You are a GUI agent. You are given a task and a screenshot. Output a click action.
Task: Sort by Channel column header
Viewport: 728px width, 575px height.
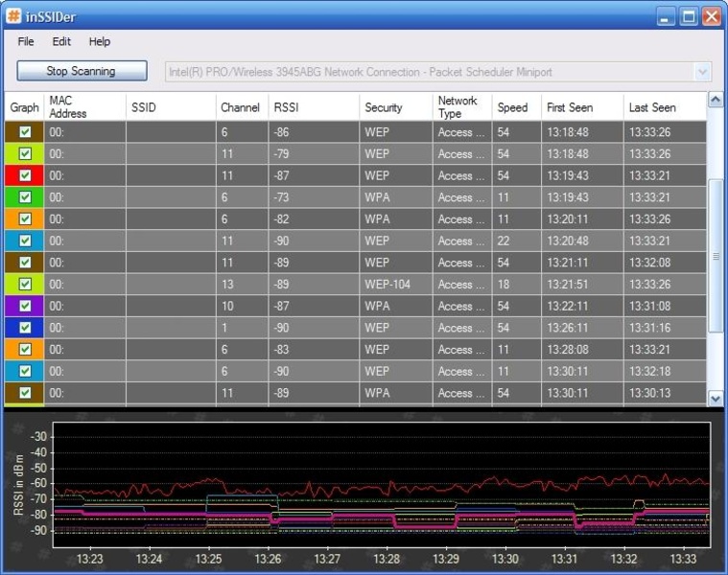pyautogui.click(x=240, y=107)
